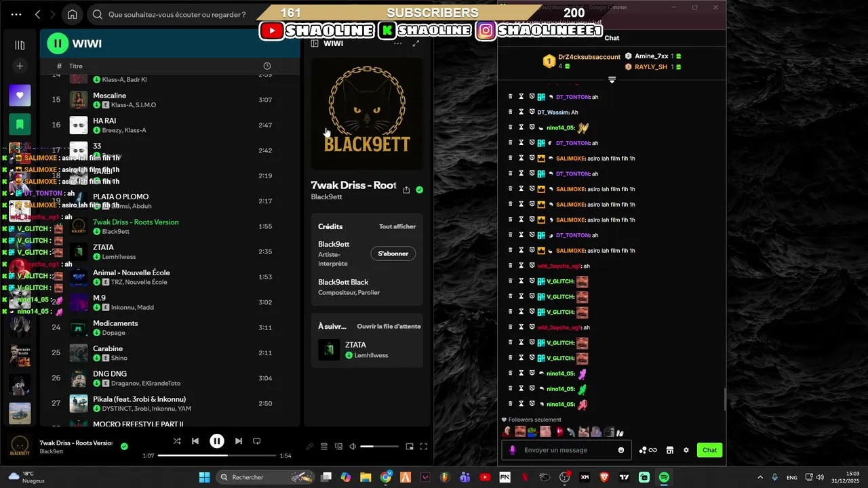Toggle saved checkmark in bottom player bar
The width and height of the screenshot is (868, 488).
[124, 446]
